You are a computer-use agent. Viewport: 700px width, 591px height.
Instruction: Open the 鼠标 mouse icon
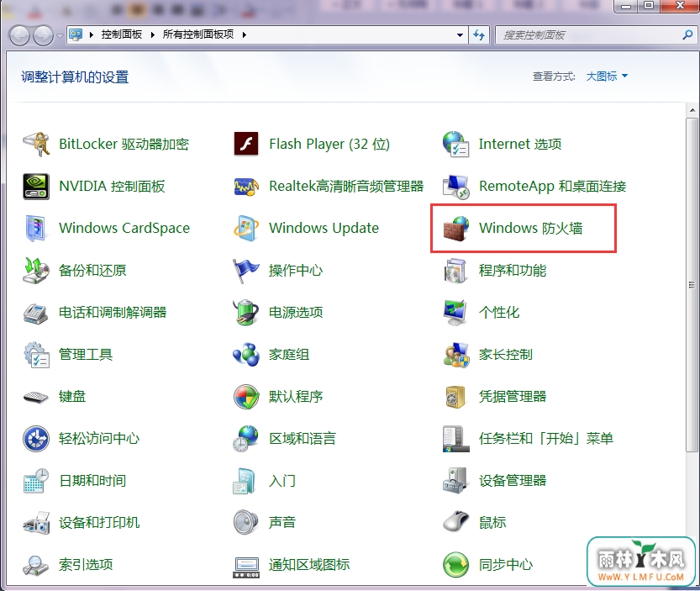pos(455,522)
